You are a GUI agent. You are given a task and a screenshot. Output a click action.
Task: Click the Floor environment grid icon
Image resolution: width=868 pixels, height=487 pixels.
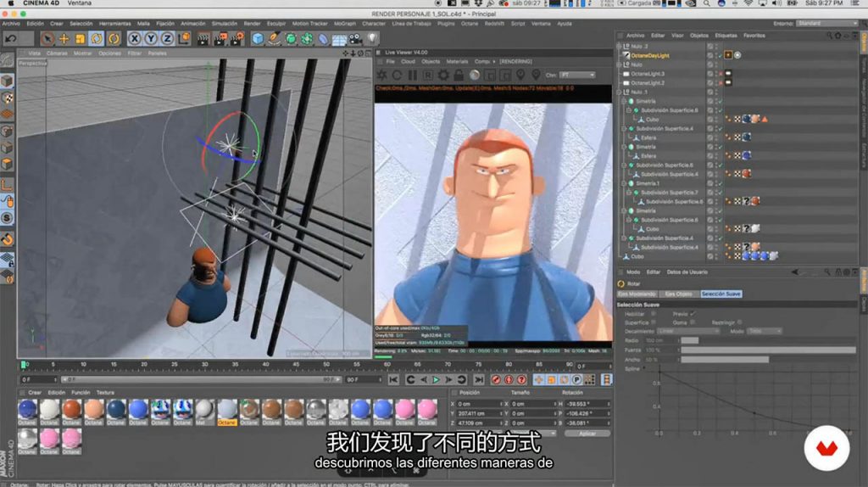339,38
